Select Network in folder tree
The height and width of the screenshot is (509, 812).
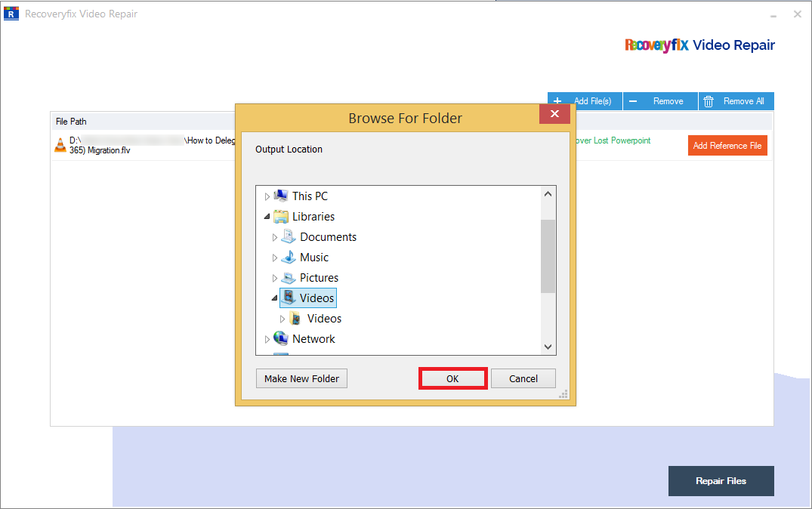[x=313, y=338]
